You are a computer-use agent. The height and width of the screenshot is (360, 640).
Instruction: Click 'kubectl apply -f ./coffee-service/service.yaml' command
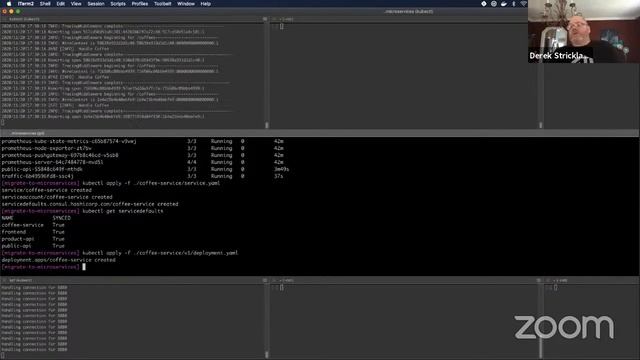tap(151, 183)
